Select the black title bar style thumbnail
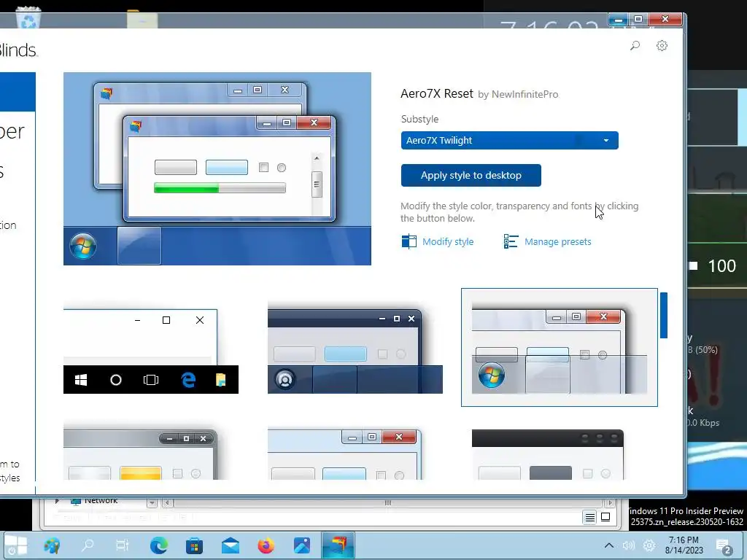747x560 pixels. (548, 455)
